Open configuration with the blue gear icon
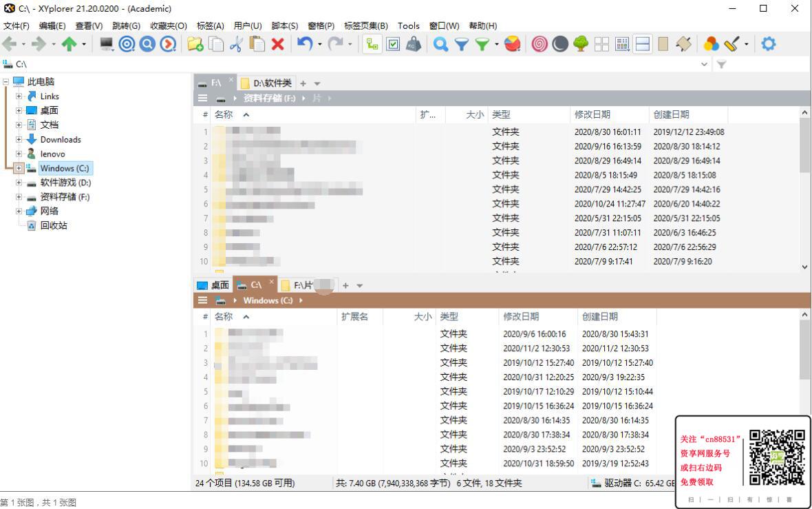 [769, 44]
